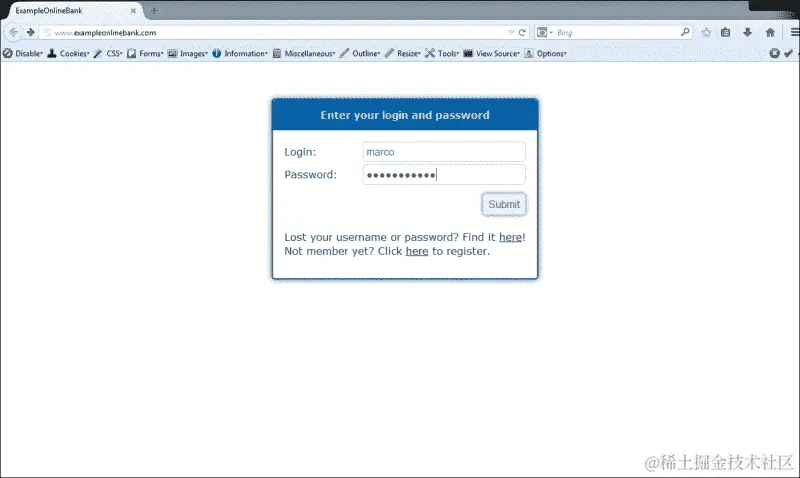
Task: Open the Disable toolbar menu
Action: pos(22,53)
